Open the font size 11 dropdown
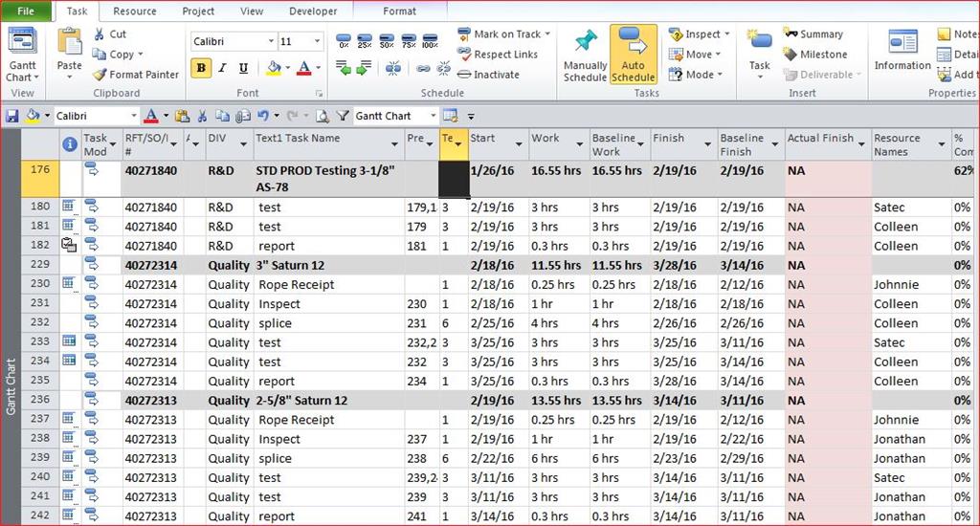The height and width of the screenshot is (526, 980). [317, 41]
